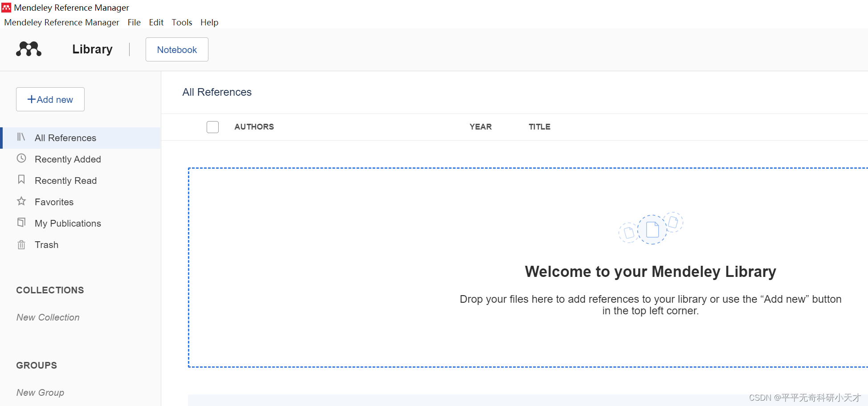Click the red Mendeley app icon in title bar

pos(6,8)
